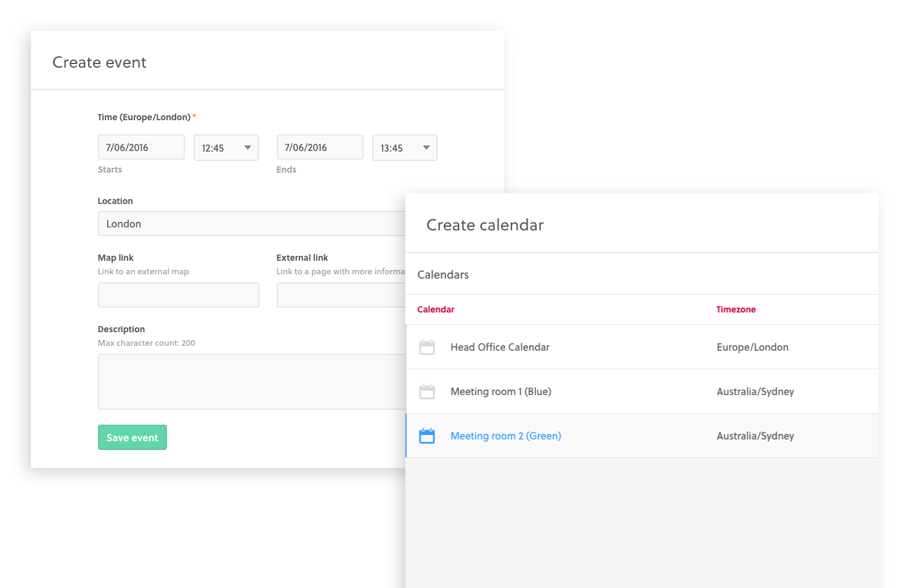The width and height of the screenshot is (909, 588).
Task: Click the calendar icon beside Meeting room 1 (Blue)
Action: coord(426,391)
